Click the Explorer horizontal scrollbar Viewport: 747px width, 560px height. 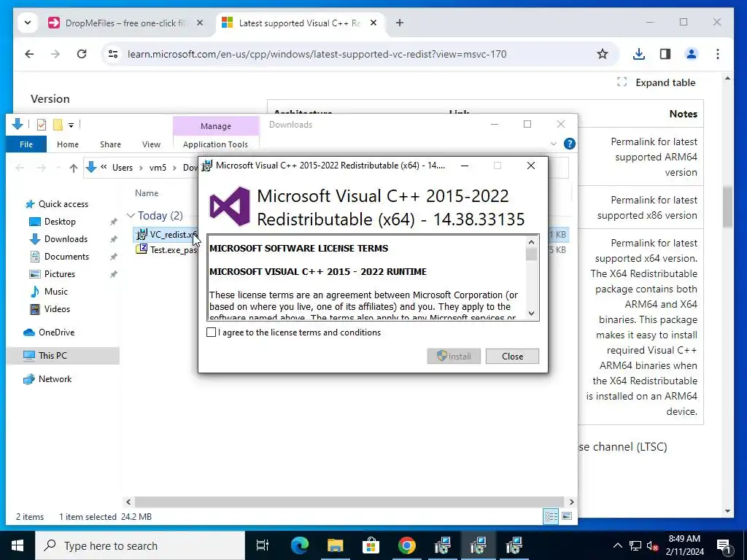coord(349,502)
